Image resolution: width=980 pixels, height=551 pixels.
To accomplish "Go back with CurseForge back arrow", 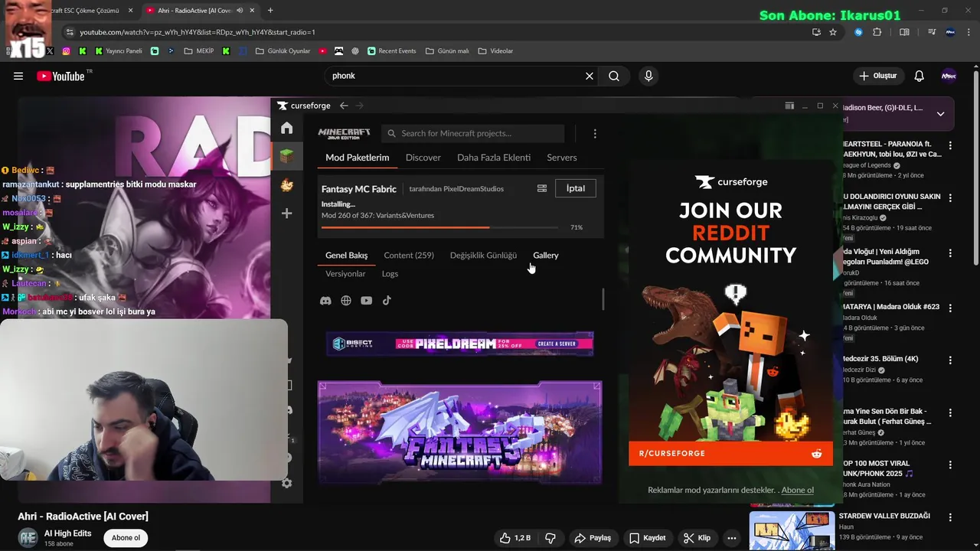I will (344, 106).
